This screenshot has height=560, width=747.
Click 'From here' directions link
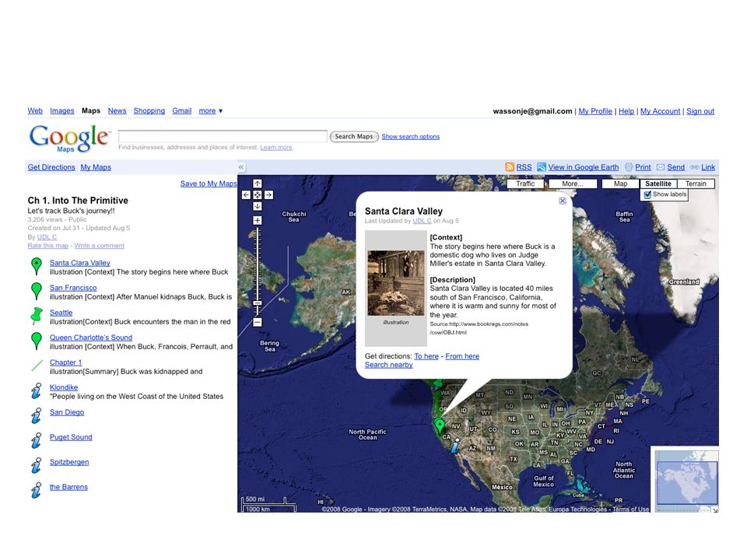click(462, 356)
